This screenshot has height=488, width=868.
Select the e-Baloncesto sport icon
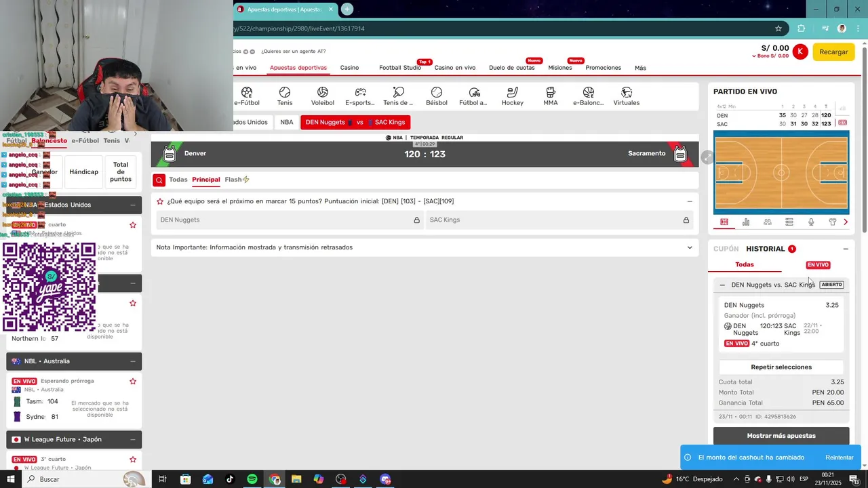click(x=589, y=92)
